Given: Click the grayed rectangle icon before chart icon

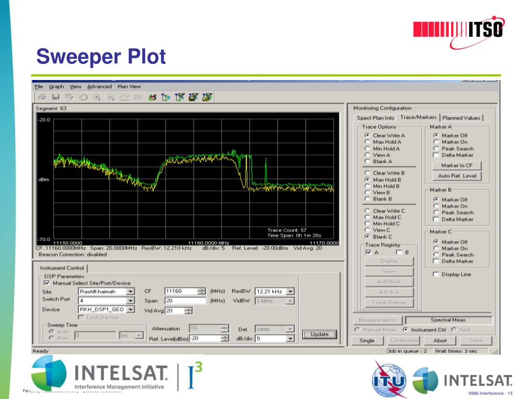Looking at the screenshot, I should tap(138, 97).
